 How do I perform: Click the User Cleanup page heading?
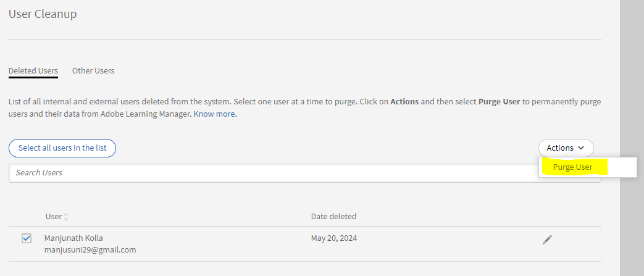pos(43,14)
